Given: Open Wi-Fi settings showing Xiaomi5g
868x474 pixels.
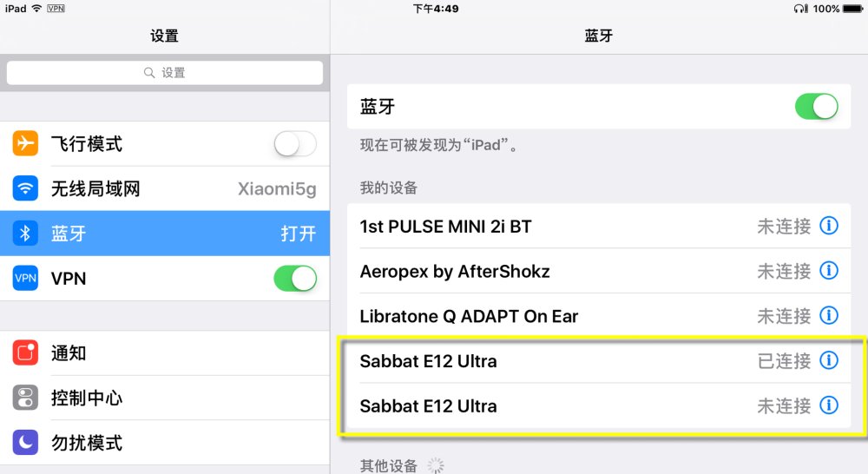Looking at the screenshot, I should tap(165, 188).
